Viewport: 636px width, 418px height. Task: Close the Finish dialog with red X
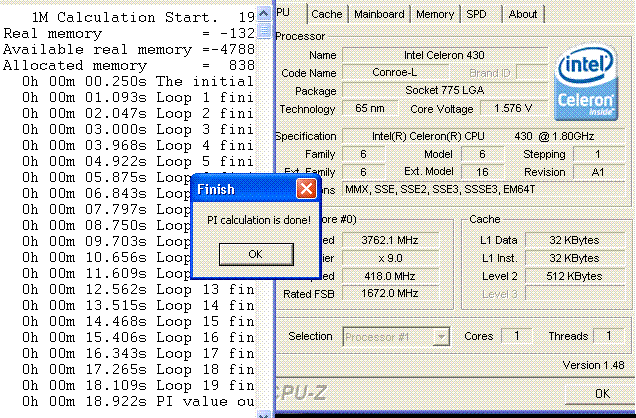click(x=306, y=189)
